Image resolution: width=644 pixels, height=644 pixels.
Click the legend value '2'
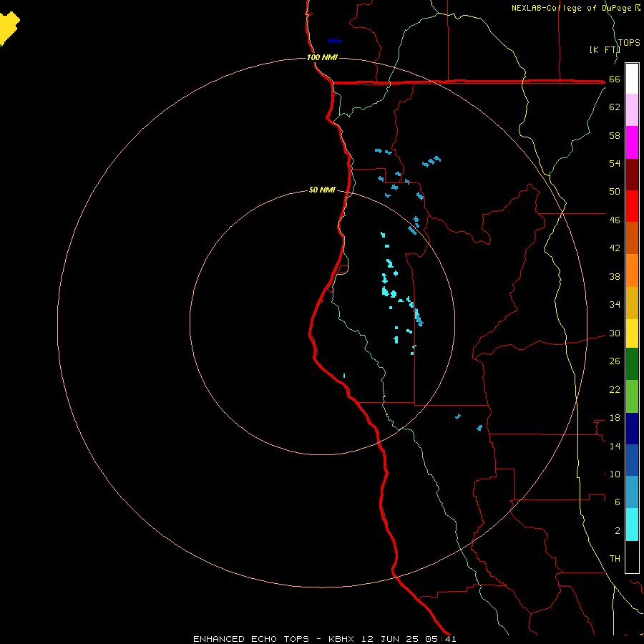618,530
